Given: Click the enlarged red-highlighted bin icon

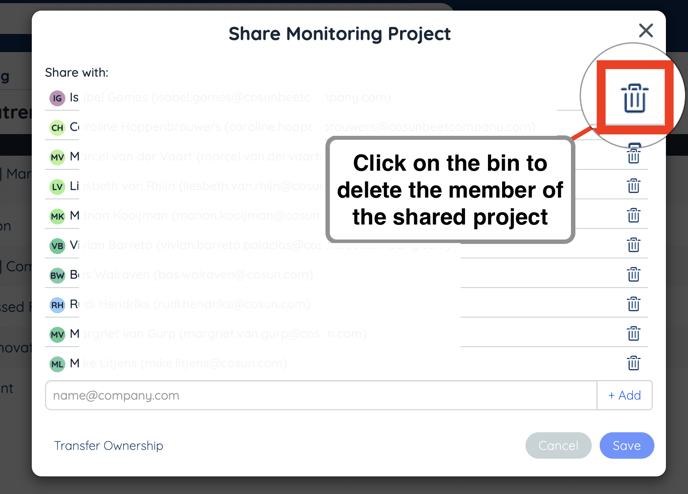Looking at the screenshot, I should pos(634,98).
